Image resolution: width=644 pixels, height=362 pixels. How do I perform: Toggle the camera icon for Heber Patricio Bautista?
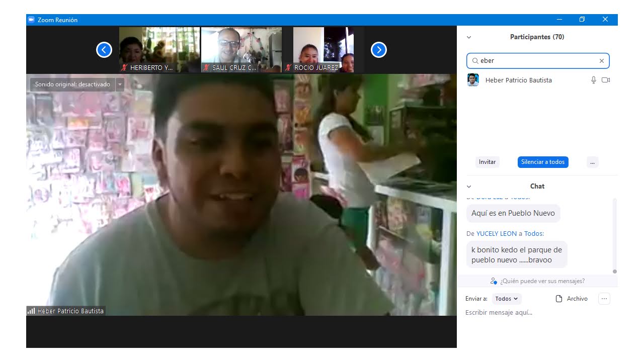point(606,80)
